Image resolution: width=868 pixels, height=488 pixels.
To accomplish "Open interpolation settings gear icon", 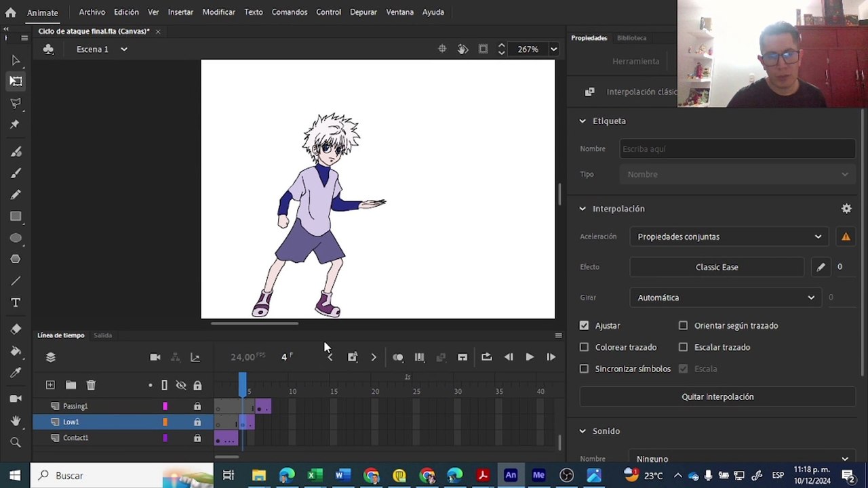I will pos(846,209).
